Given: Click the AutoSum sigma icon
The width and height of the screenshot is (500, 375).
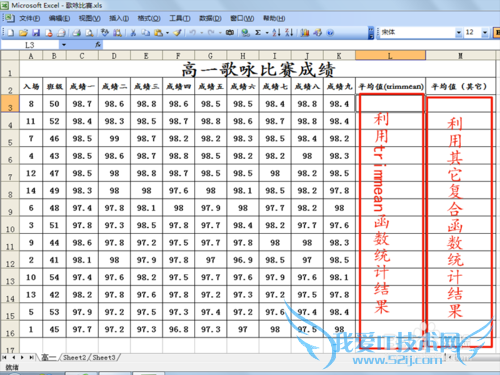Looking at the screenshot, I should [x=258, y=33].
